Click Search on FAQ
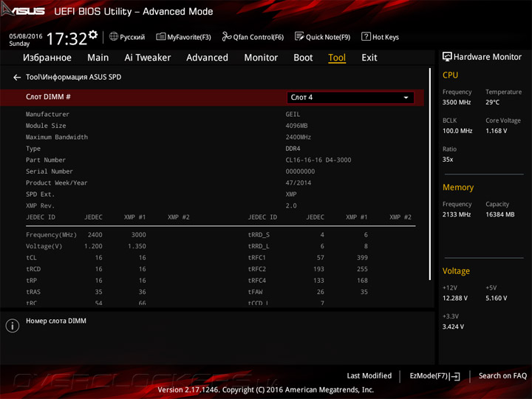The image size is (532, 399). coord(502,375)
